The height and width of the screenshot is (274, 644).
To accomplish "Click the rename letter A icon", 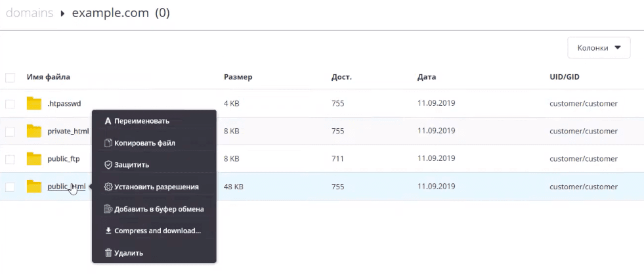I will (108, 121).
